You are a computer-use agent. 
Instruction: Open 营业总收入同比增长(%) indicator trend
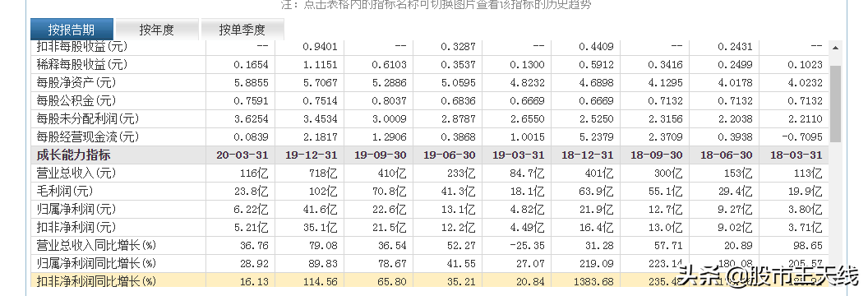96,245
